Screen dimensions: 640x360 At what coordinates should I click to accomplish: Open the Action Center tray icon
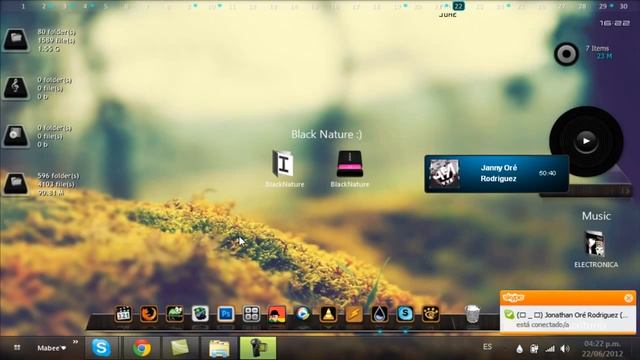[534, 349]
